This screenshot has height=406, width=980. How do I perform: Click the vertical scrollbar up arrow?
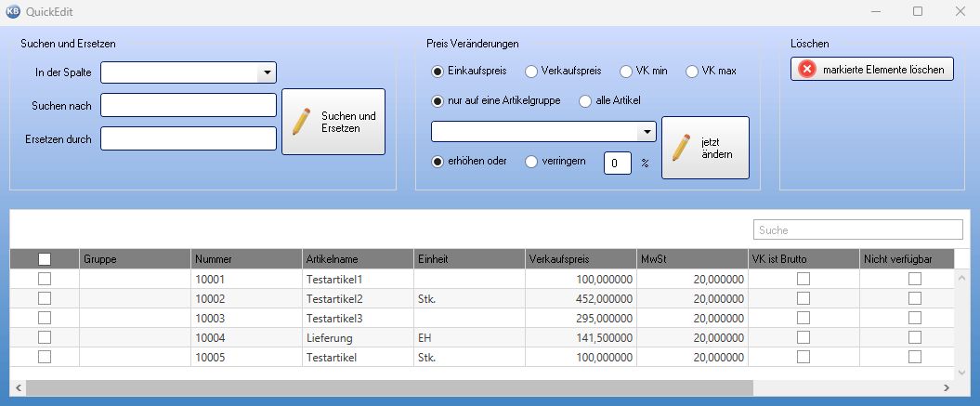[x=961, y=278]
